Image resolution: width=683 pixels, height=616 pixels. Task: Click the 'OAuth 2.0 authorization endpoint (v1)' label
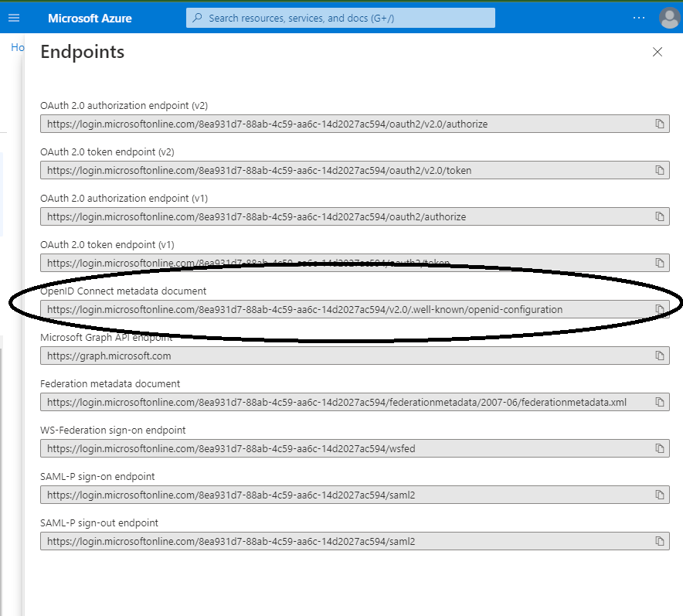point(124,198)
